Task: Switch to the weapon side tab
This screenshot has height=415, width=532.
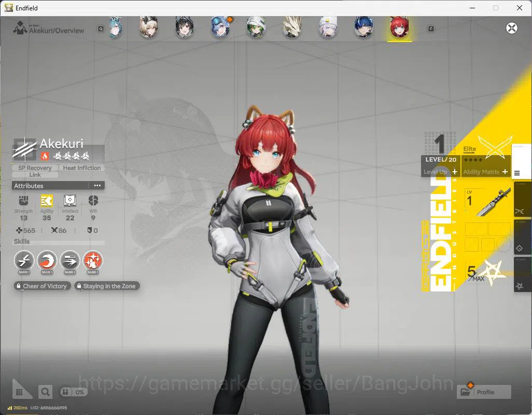Action: (x=523, y=200)
